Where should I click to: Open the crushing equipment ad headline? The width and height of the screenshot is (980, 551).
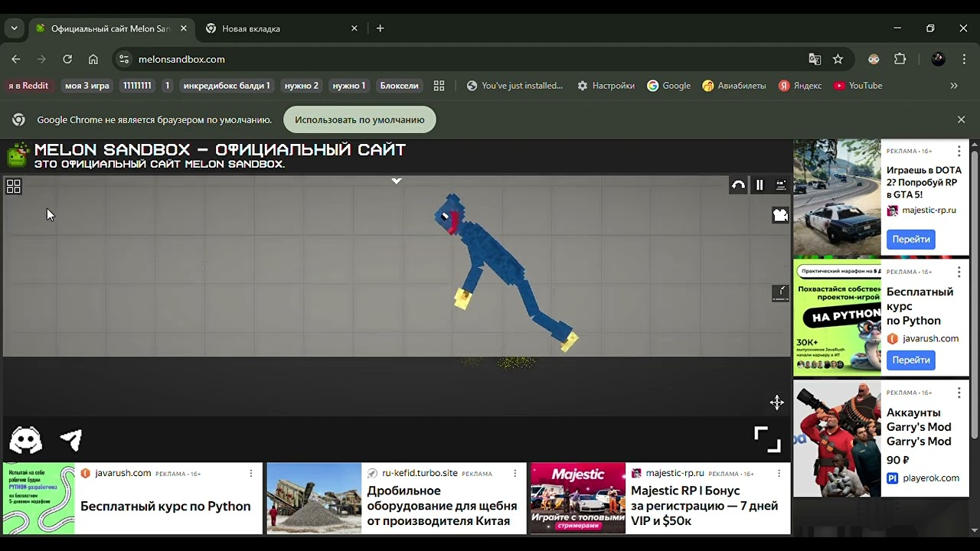tap(442, 505)
